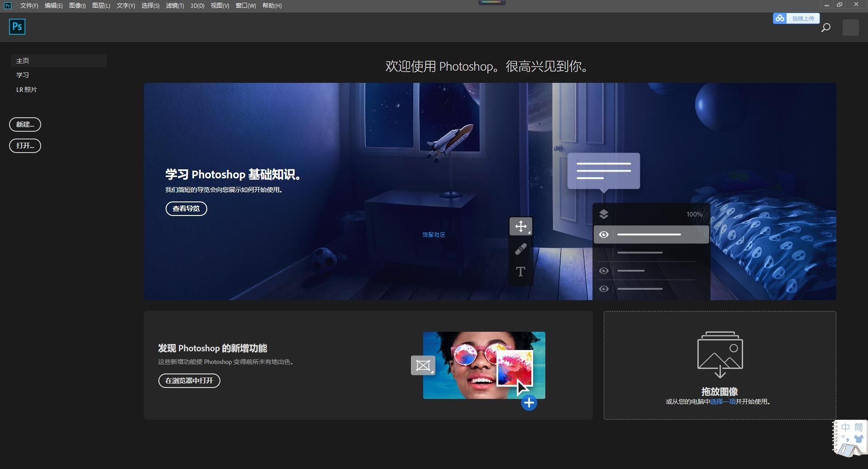
Task: Open the 滤镜(T) menu
Action: tap(175, 5)
